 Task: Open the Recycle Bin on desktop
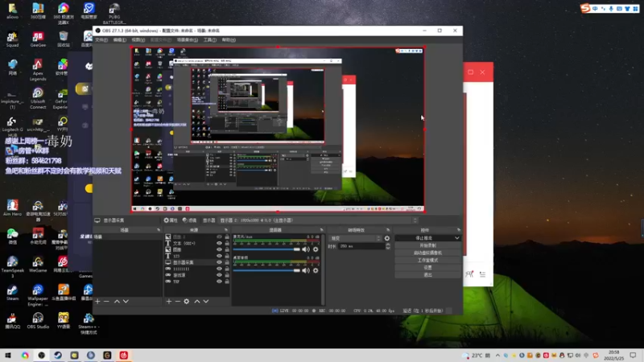(64, 39)
